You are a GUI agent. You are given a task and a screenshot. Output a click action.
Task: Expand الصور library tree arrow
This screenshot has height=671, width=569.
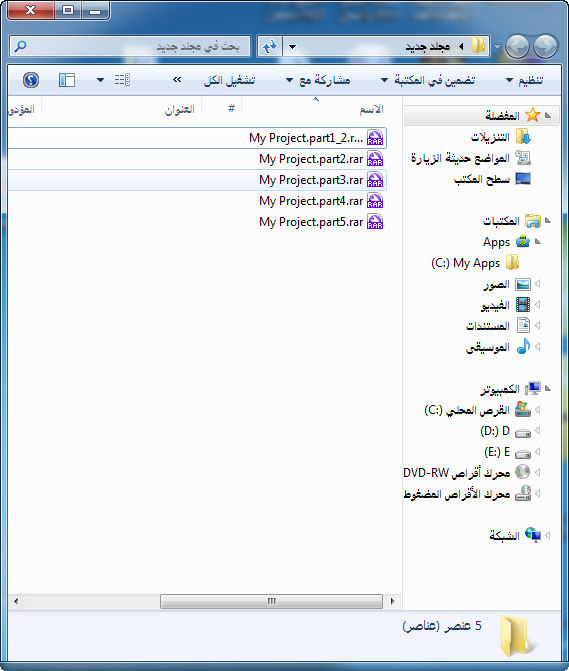[538, 284]
